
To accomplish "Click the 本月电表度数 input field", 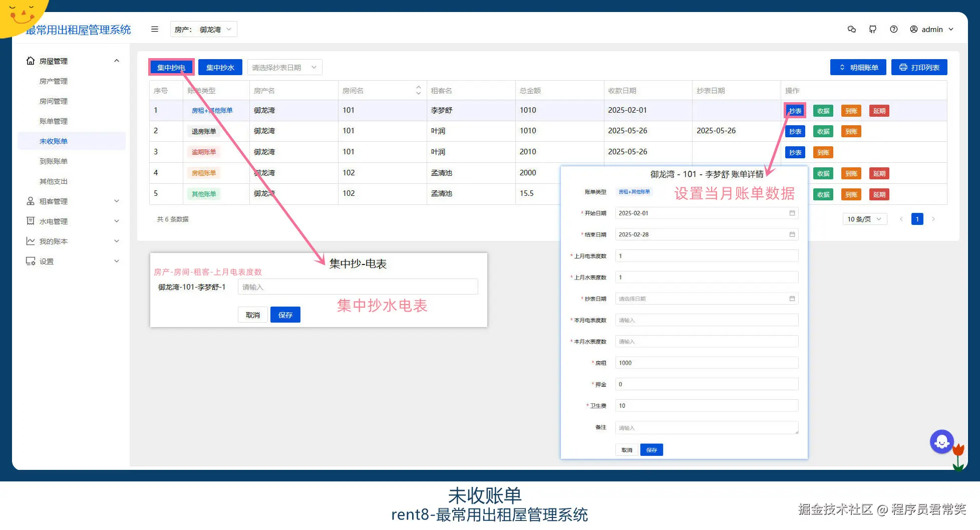I will point(707,320).
